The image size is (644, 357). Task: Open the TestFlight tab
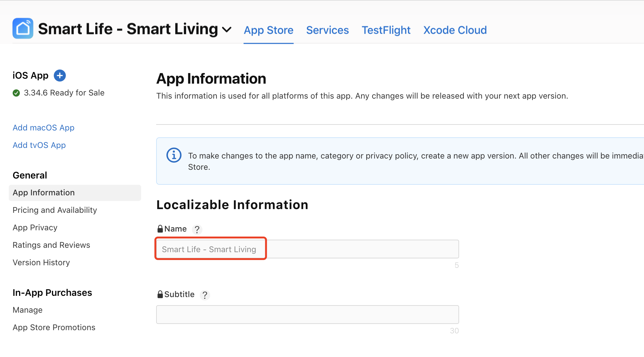pos(386,30)
